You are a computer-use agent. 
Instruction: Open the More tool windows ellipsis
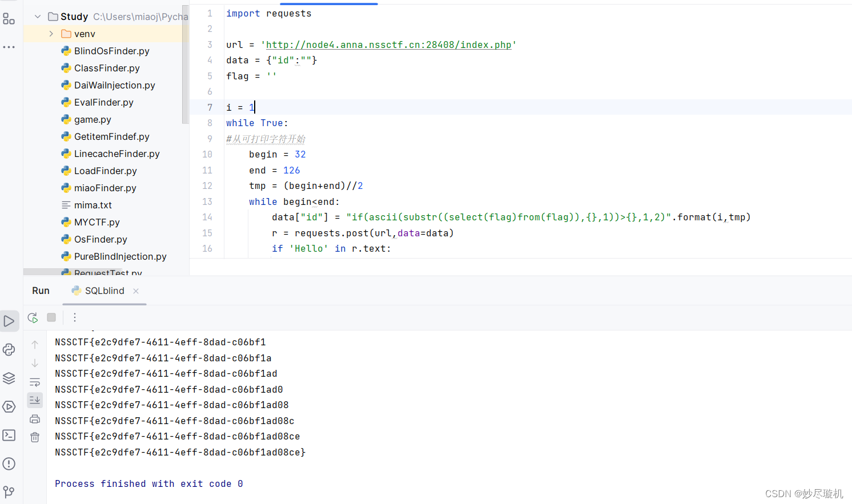tap(9, 47)
